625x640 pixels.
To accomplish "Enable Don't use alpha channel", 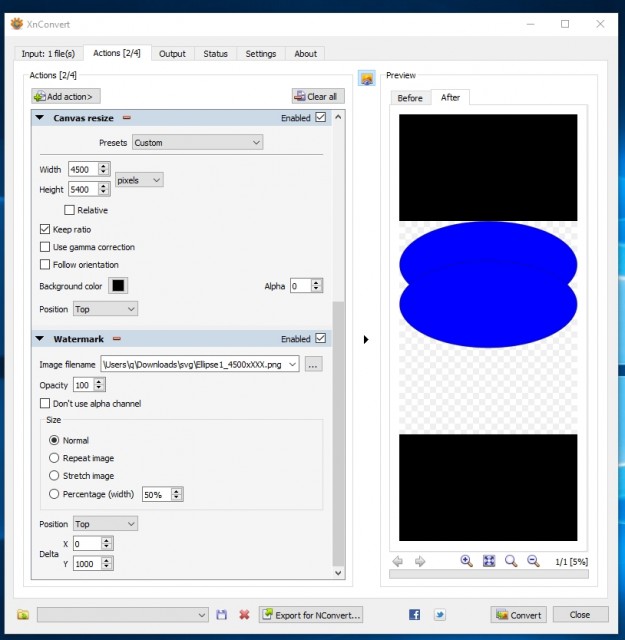I will pyautogui.click(x=45, y=403).
